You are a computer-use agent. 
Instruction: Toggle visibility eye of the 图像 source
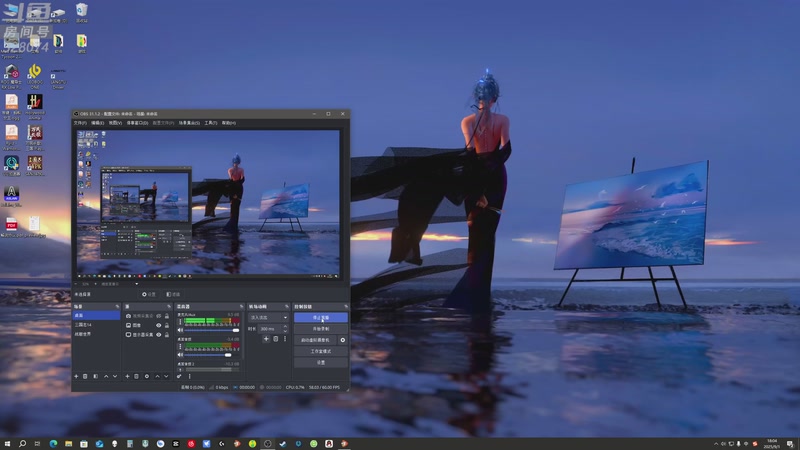pos(158,326)
